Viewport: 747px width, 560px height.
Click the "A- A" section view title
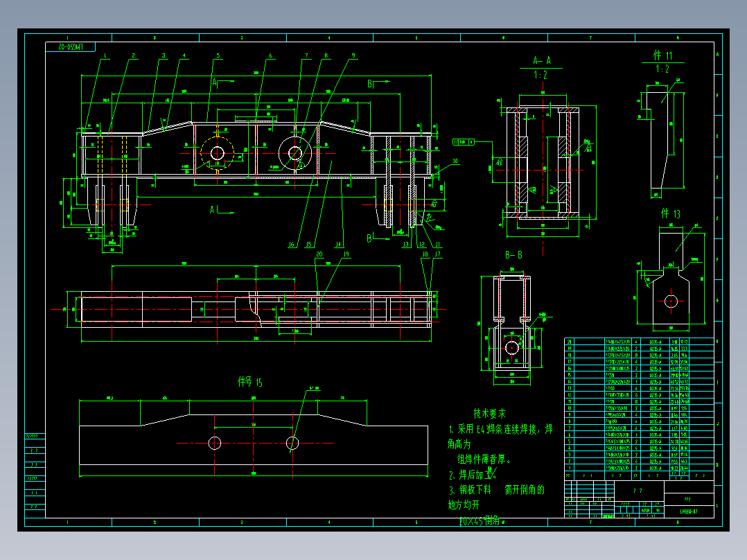pos(542,60)
